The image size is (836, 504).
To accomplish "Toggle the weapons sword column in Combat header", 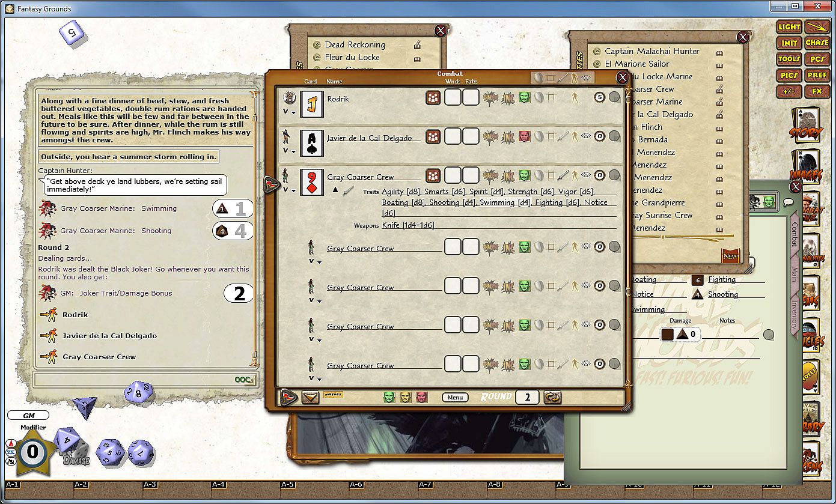I will 563,77.
